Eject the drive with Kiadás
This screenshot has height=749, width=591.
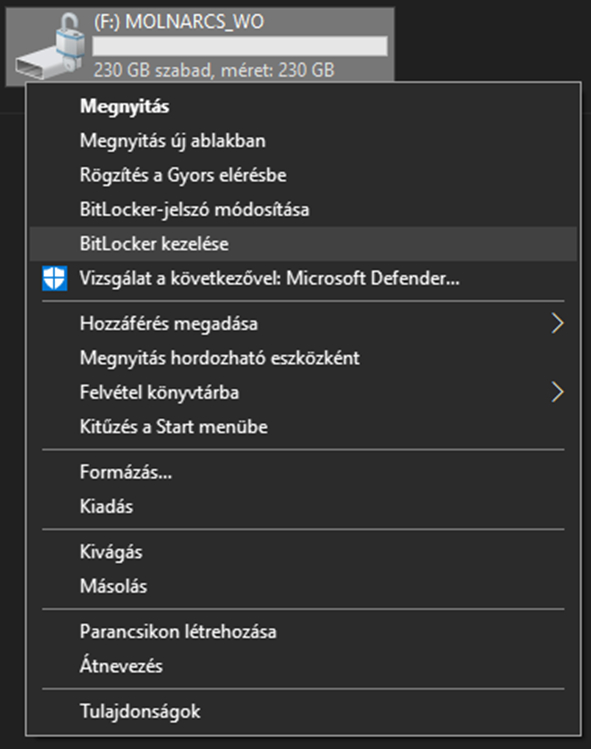tap(303, 506)
